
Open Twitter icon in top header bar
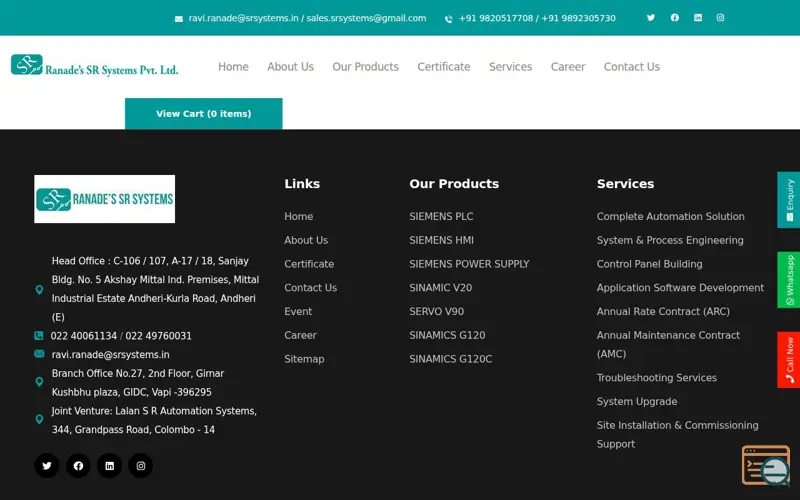coord(651,18)
